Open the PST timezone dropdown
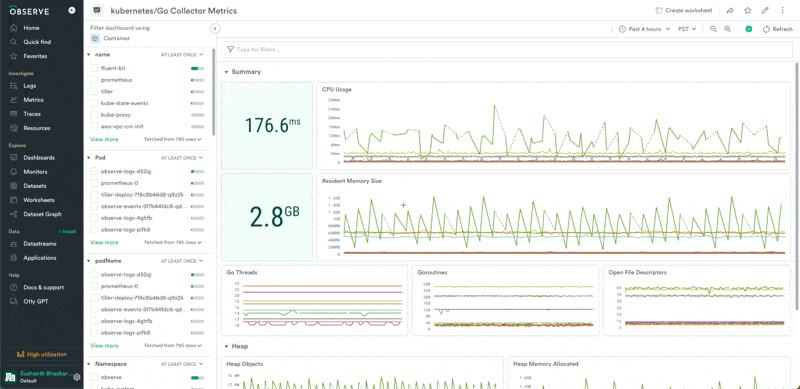The image size is (800, 389). tap(687, 29)
